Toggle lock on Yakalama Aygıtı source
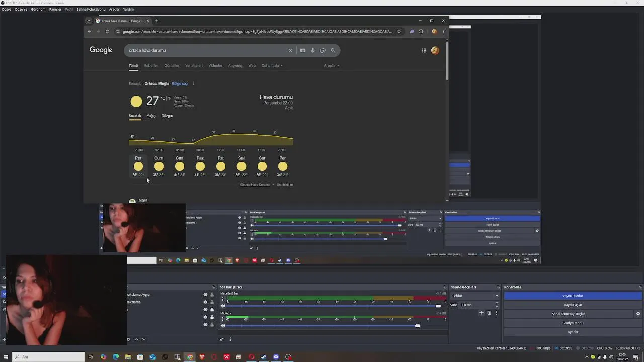Viewport: 644px width, 362px height. (212, 295)
